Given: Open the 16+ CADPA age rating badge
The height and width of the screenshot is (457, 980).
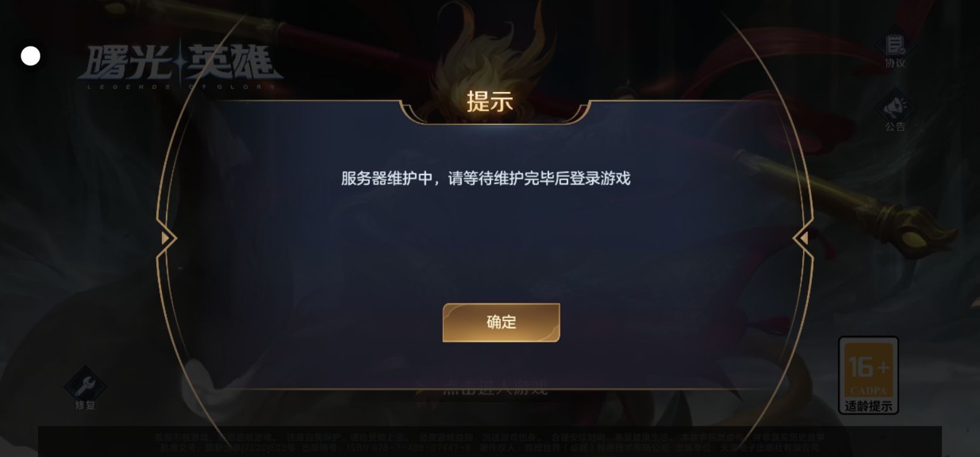Looking at the screenshot, I should (x=868, y=375).
